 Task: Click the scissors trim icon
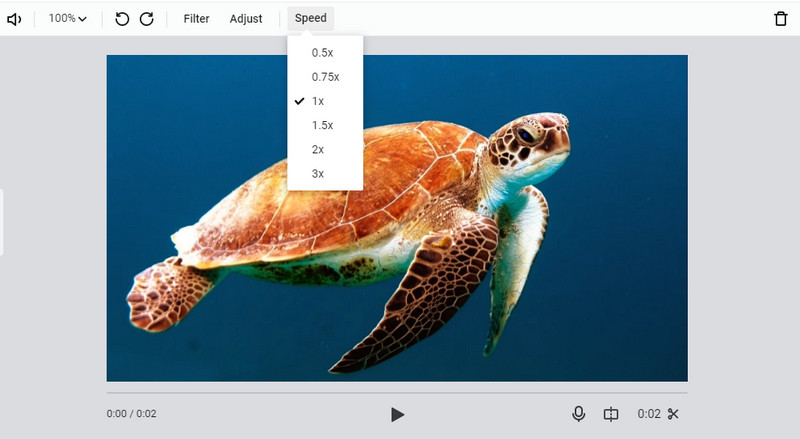pyautogui.click(x=673, y=414)
